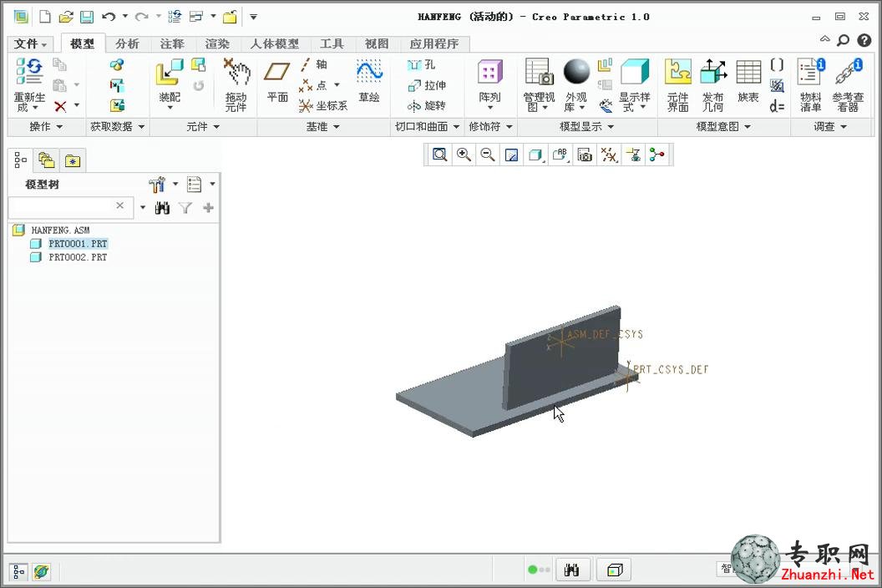Image resolution: width=882 pixels, height=588 pixels.
Task: Click the zoom in magnifier
Action: [464, 155]
